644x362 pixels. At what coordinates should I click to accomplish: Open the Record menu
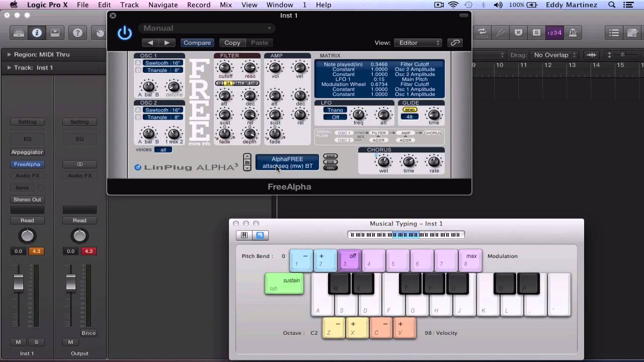pos(199,5)
